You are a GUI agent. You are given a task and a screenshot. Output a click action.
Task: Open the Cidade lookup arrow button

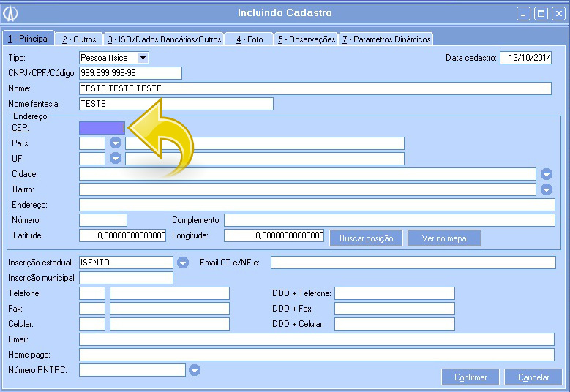(546, 174)
